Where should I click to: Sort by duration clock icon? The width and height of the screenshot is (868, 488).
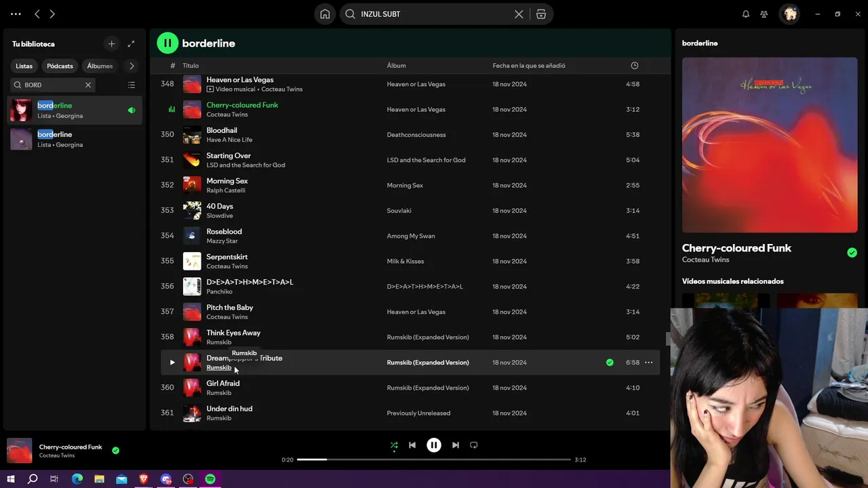pyautogui.click(x=635, y=66)
